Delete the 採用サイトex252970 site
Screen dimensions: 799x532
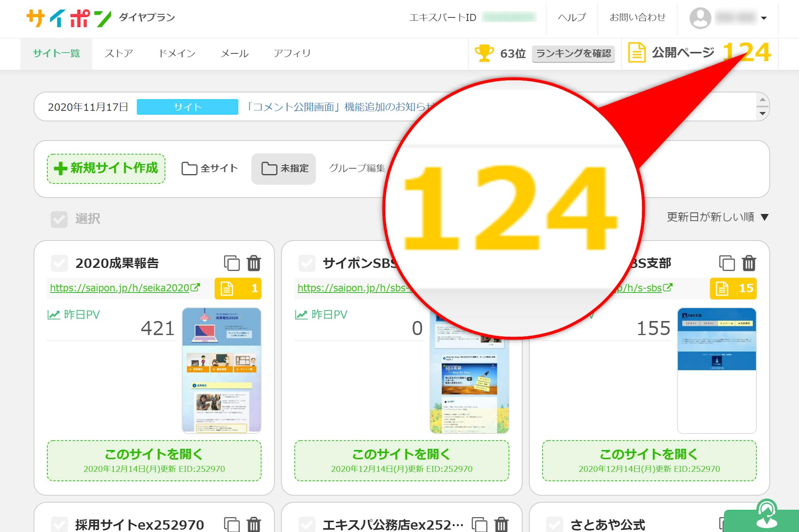tap(254, 524)
